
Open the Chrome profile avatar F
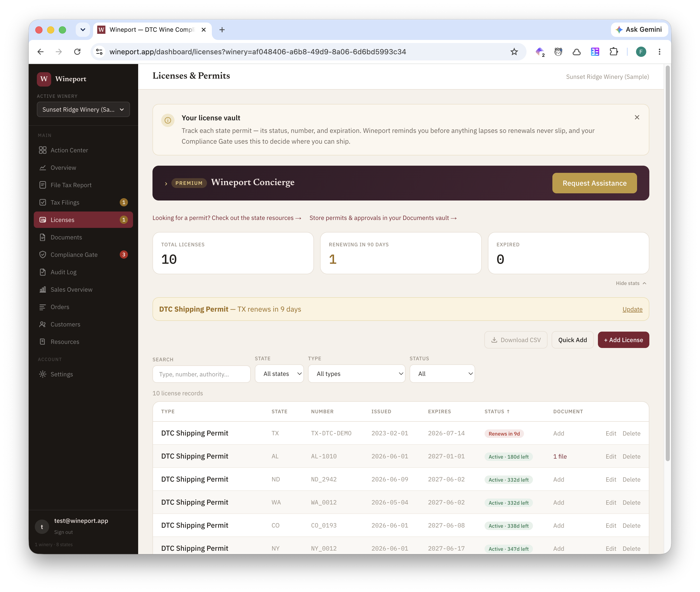(641, 52)
